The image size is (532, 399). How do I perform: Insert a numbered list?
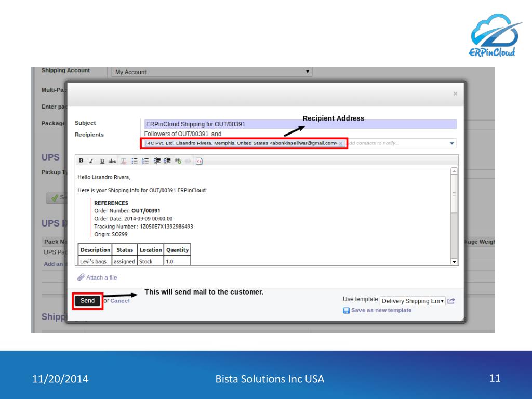(x=145, y=161)
